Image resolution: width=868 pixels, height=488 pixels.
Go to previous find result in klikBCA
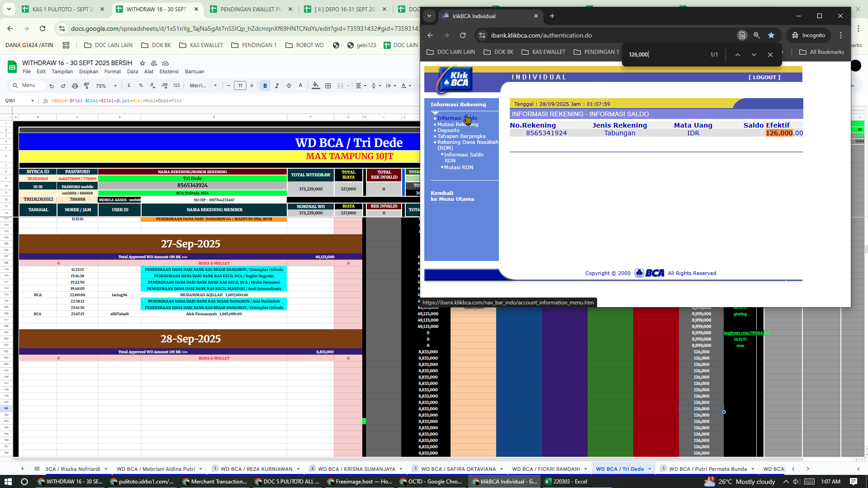737,55
